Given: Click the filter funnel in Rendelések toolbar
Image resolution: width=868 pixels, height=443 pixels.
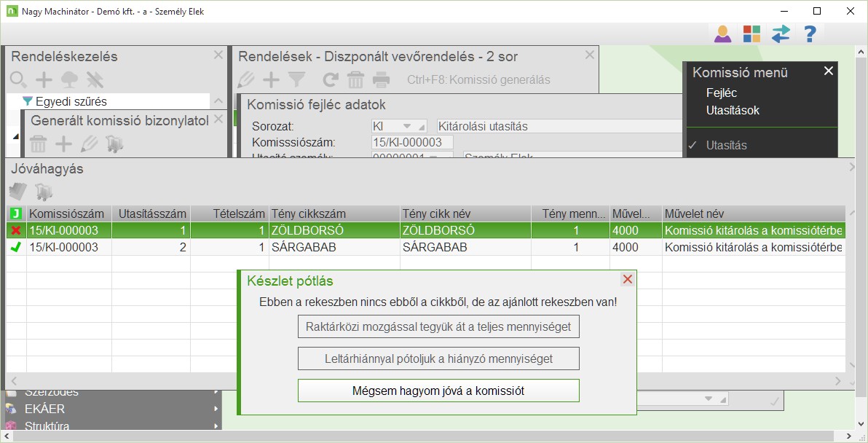Looking at the screenshot, I should pos(296,79).
